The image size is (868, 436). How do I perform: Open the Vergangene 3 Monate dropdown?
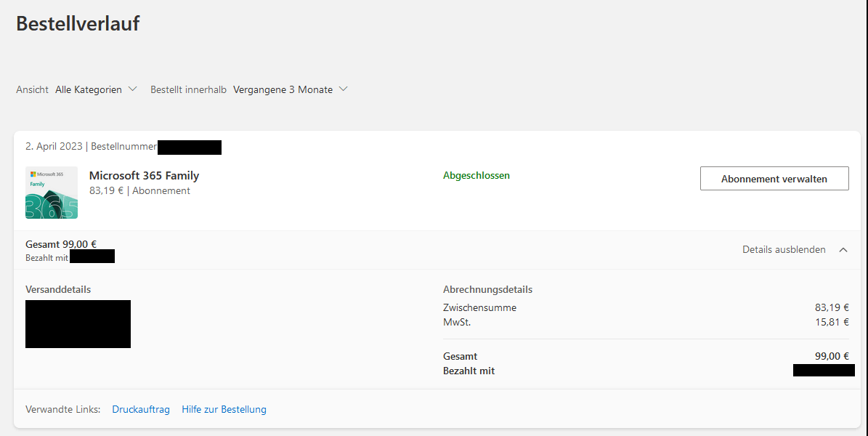point(290,90)
